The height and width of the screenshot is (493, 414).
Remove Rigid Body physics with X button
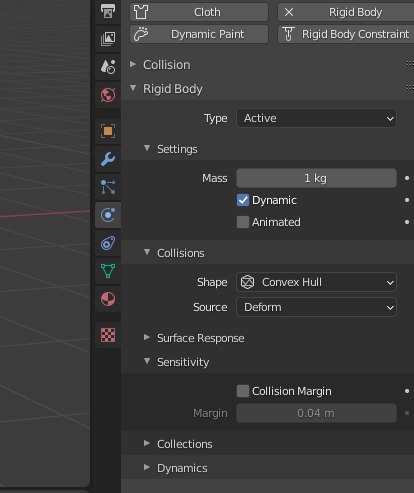click(x=289, y=12)
